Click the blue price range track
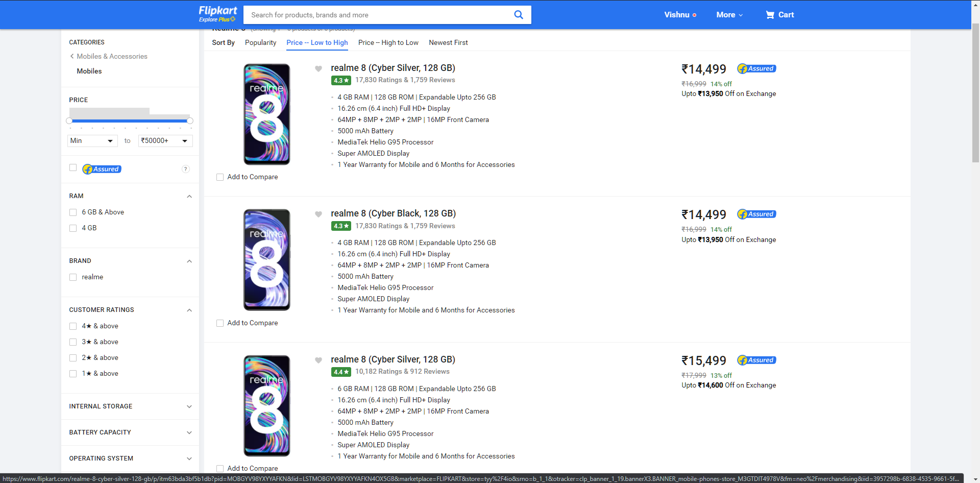This screenshot has width=980, height=483. coord(130,121)
